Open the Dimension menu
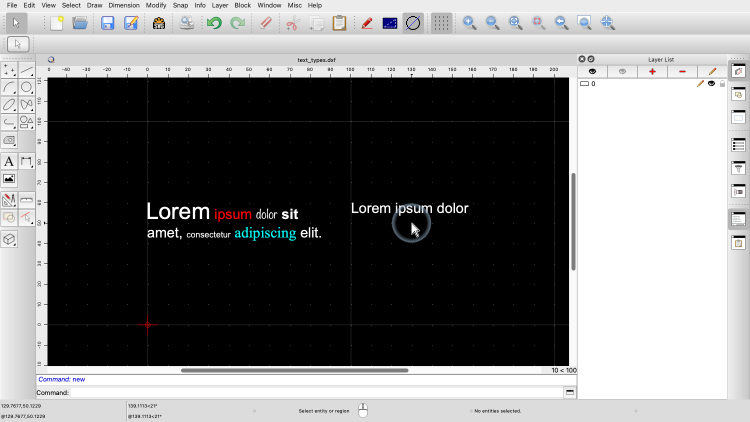The width and height of the screenshot is (750, 422). click(124, 5)
